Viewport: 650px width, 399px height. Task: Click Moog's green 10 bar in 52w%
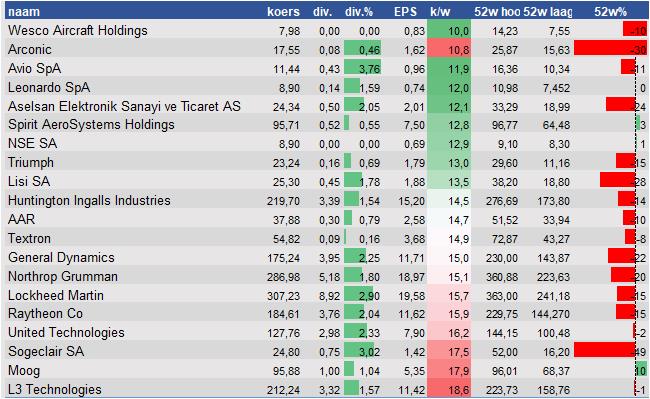point(641,370)
